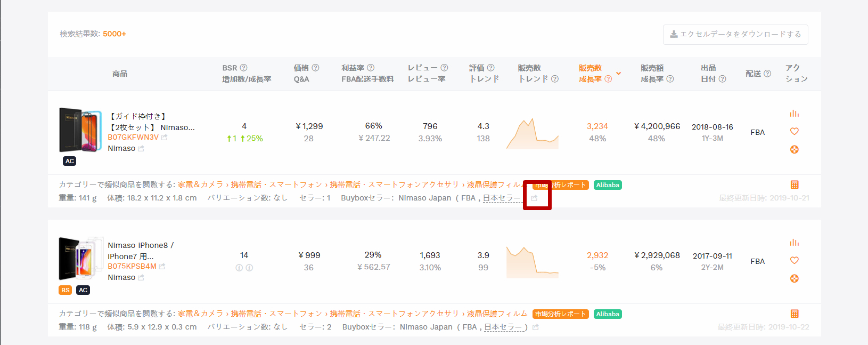Open calculator grid icon in first product's category row
868x345 pixels.
click(x=795, y=184)
